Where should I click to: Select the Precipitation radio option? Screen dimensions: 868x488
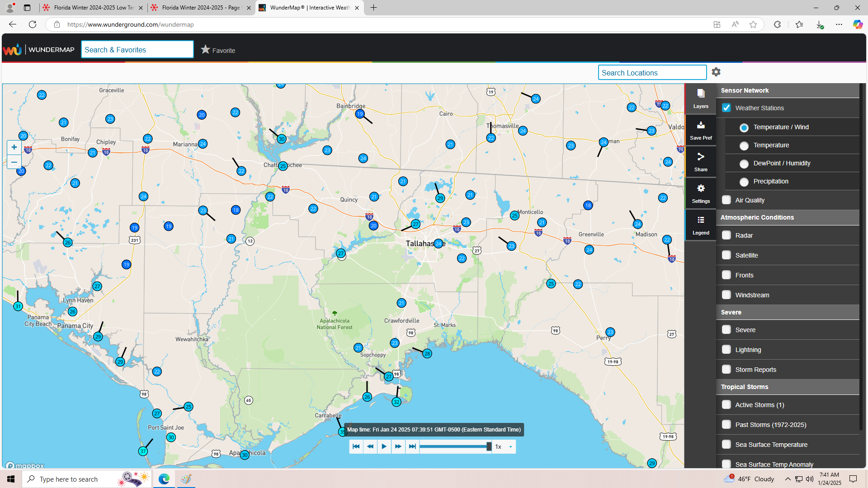(744, 182)
